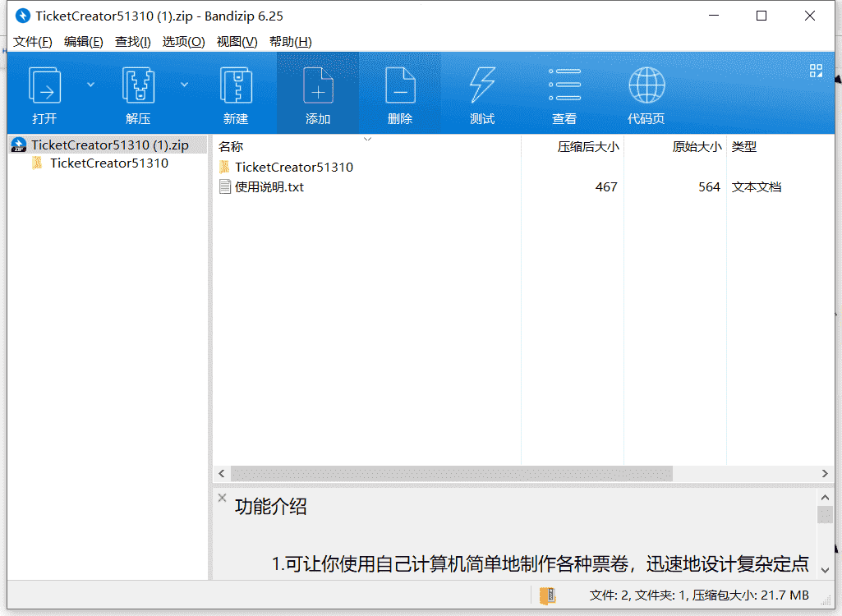Sort by 名称 column header

coord(231,147)
